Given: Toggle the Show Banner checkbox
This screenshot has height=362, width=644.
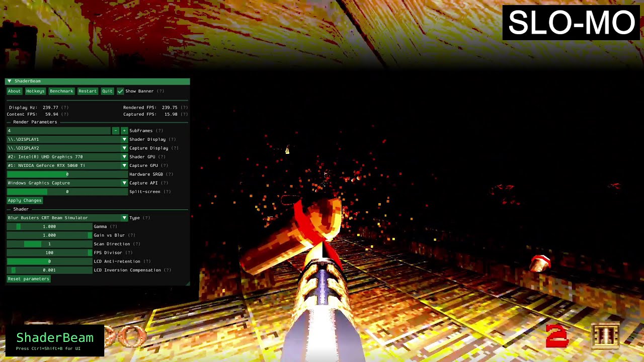Looking at the screenshot, I should (x=120, y=91).
